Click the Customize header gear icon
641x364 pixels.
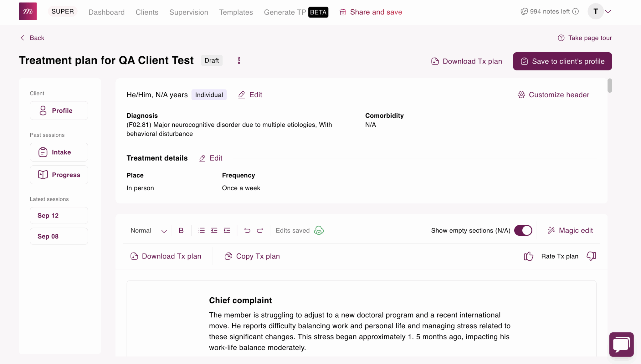(x=521, y=95)
